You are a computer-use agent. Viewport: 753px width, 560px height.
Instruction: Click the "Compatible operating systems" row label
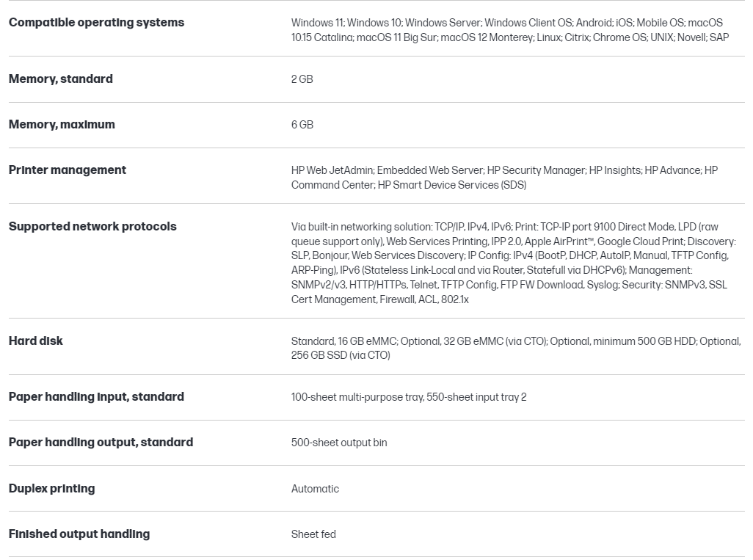pos(96,23)
